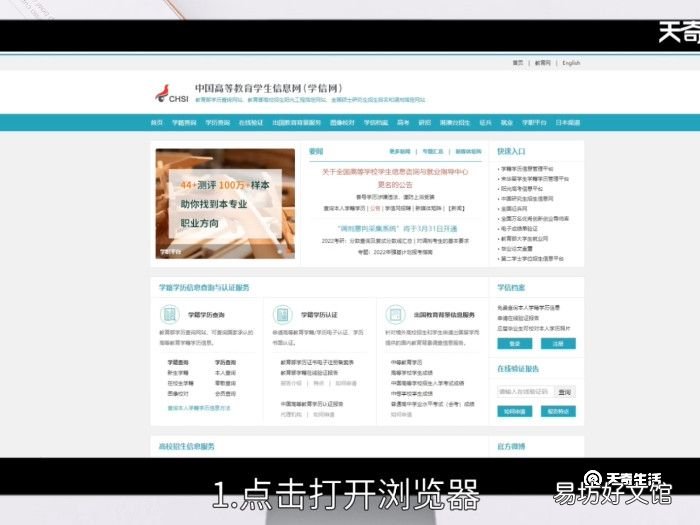Viewport: 700px width, 525px height.
Task: Click the 登录 button under 学信档案
Action: tap(515, 344)
